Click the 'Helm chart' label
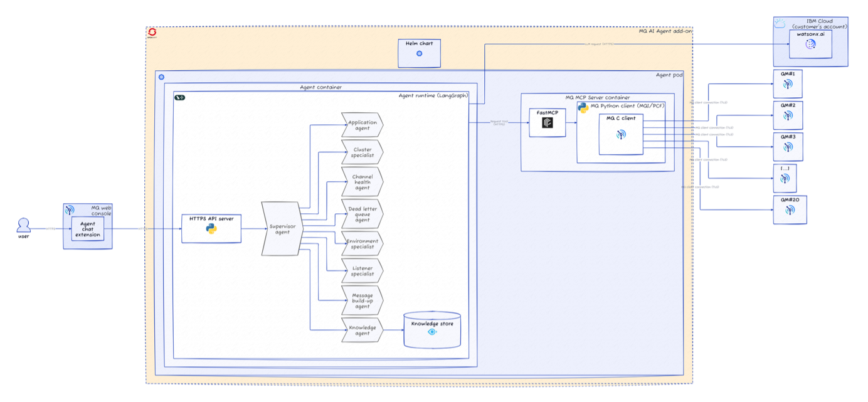This screenshot has width=868, height=402. point(420,43)
